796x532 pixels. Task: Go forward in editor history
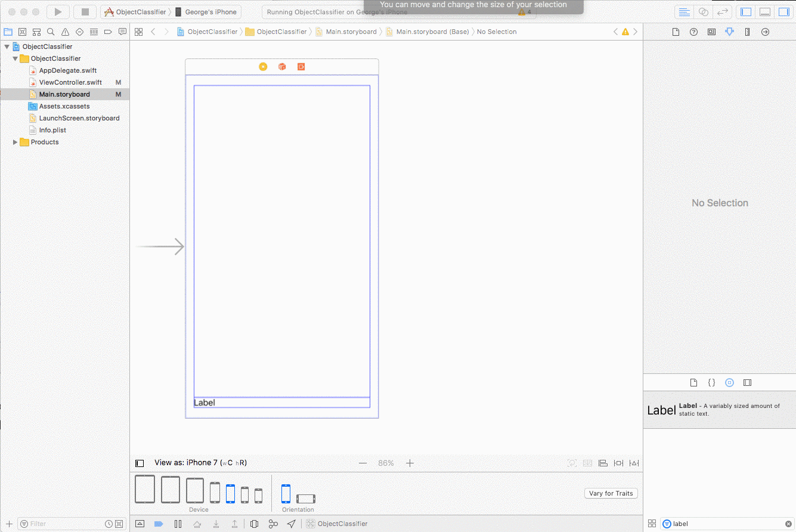[x=166, y=32]
